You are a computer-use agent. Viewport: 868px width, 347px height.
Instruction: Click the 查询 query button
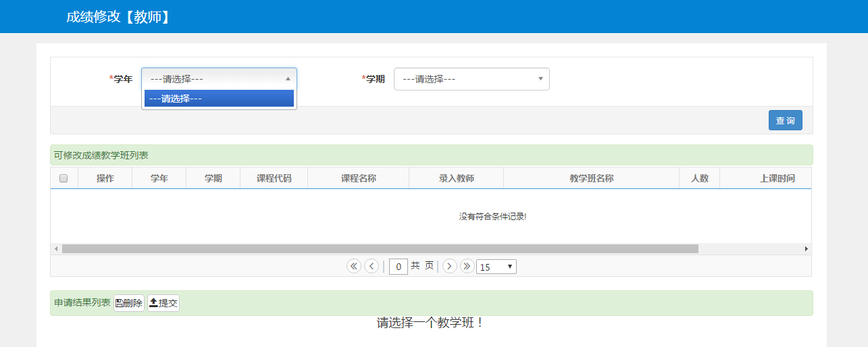click(x=785, y=120)
